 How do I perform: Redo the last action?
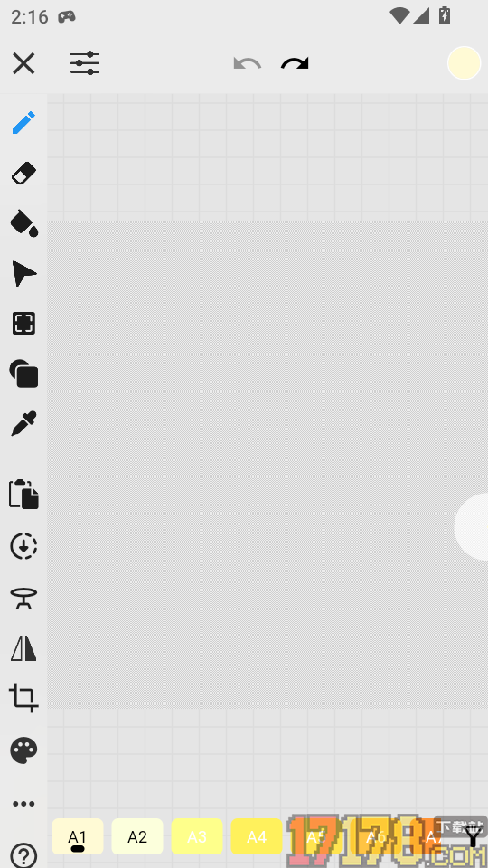[295, 63]
